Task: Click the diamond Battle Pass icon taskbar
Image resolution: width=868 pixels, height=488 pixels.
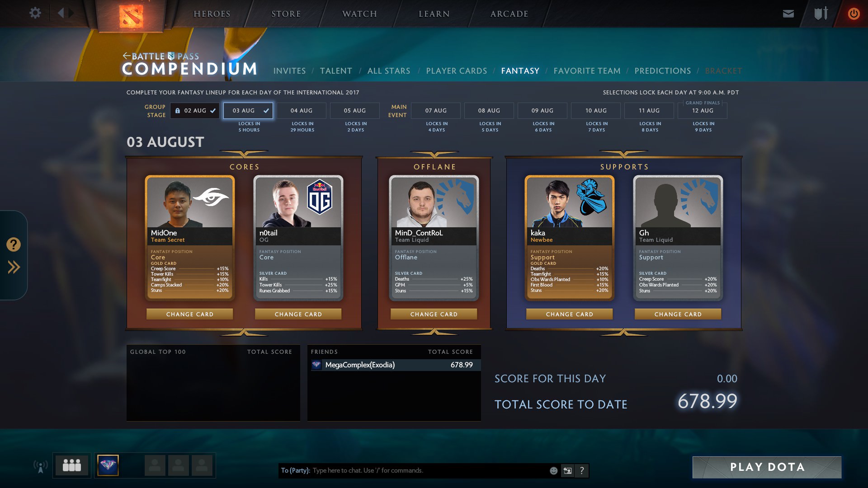Action: (107, 466)
